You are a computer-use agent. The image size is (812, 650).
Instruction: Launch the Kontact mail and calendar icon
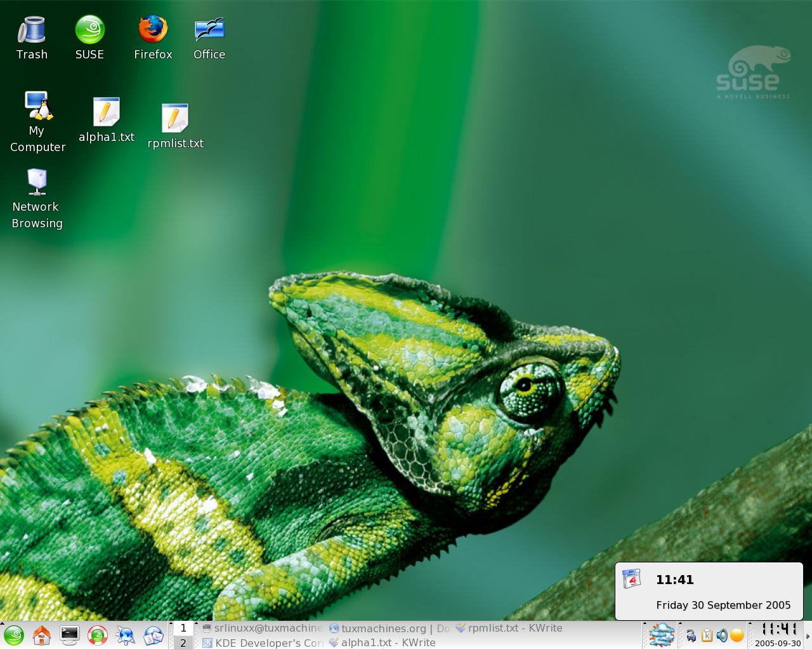[154, 635]
